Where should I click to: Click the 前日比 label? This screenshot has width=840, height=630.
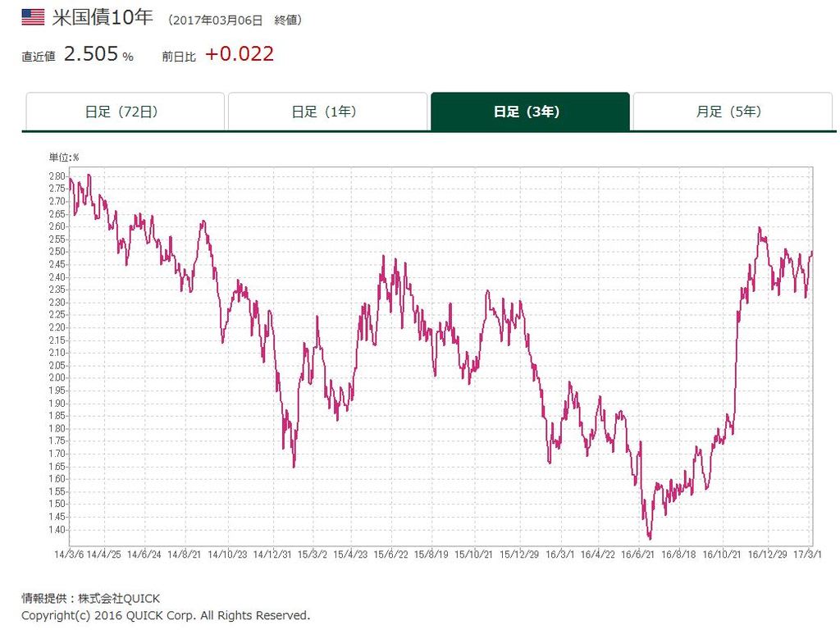pos(179,57)
